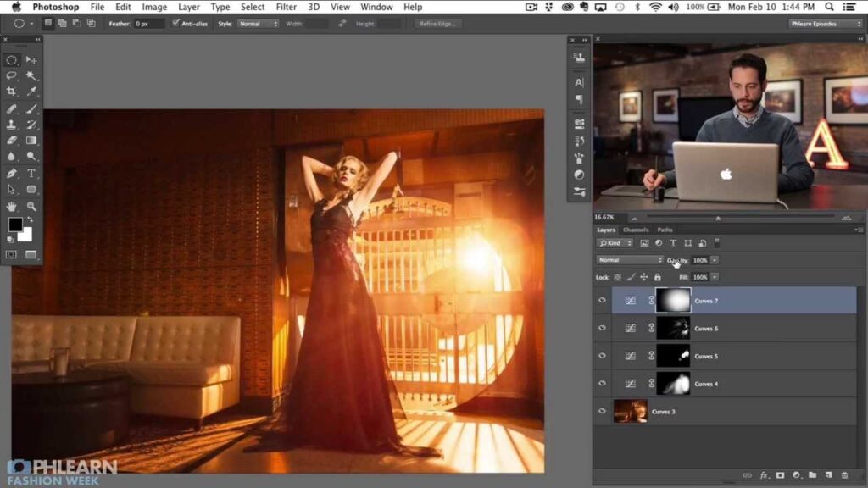Choose the Crop tool
This screenshot has width=868, height=488.
coord(12,91)
